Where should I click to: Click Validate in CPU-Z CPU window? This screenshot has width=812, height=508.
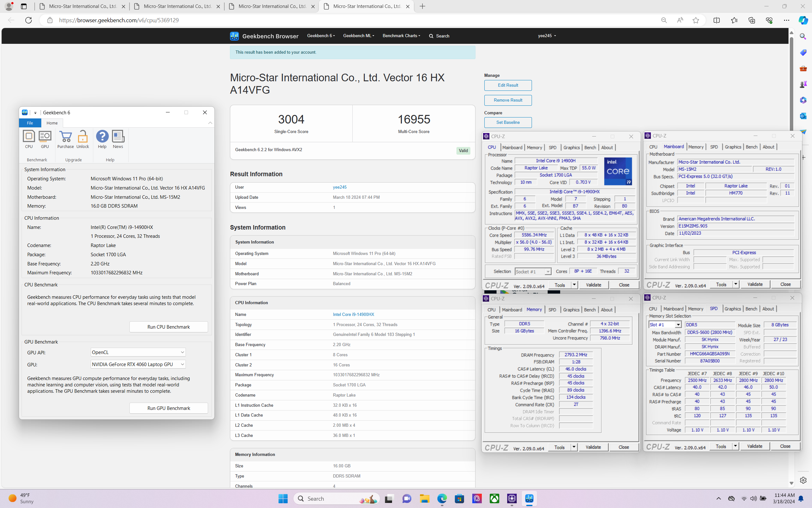point(593,285)
